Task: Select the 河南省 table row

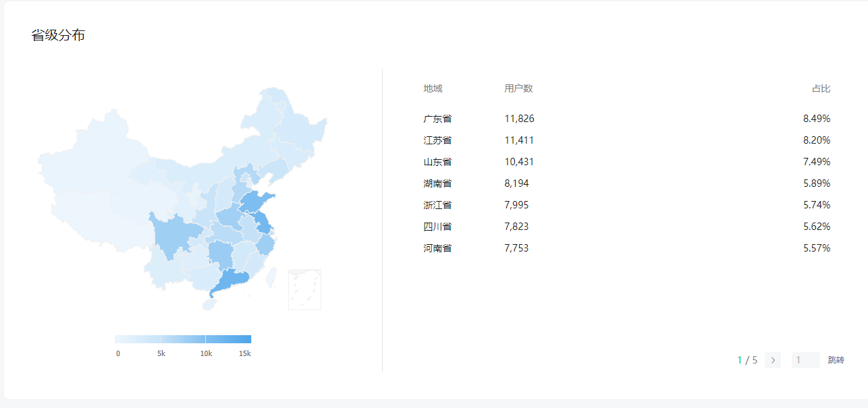Action: (x=437, y=248)
